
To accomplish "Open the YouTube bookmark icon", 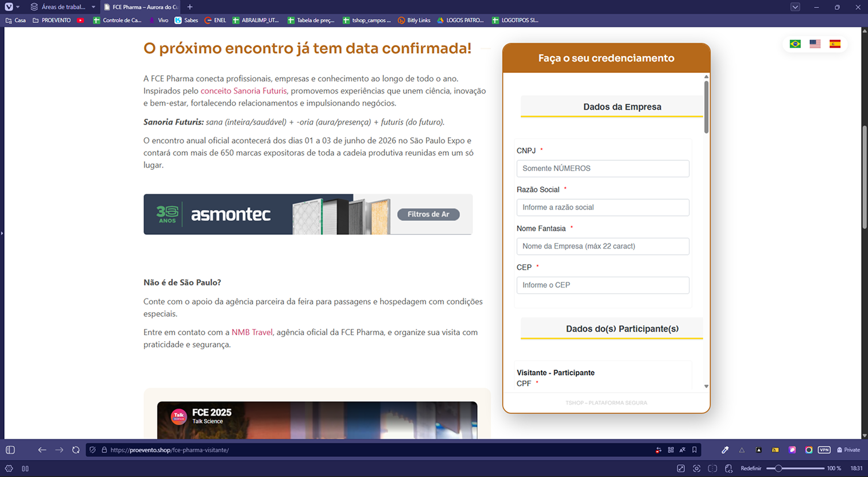I will coord(80,20).
